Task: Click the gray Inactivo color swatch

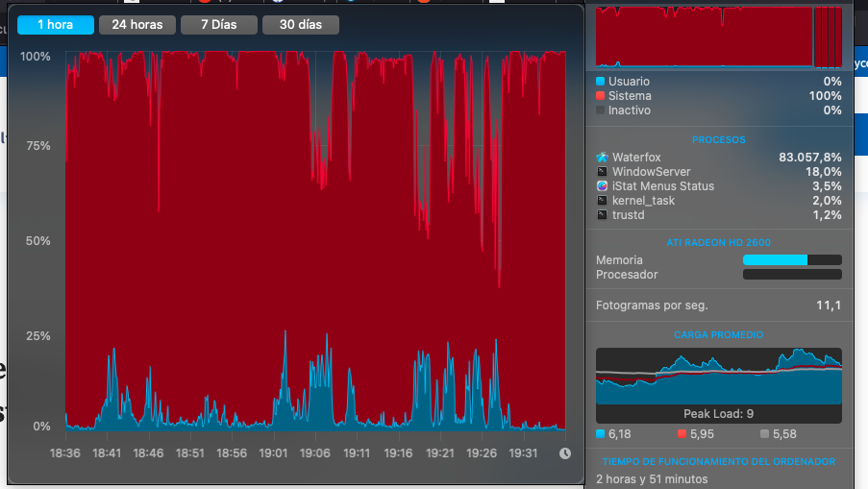Action: [601, 110]
